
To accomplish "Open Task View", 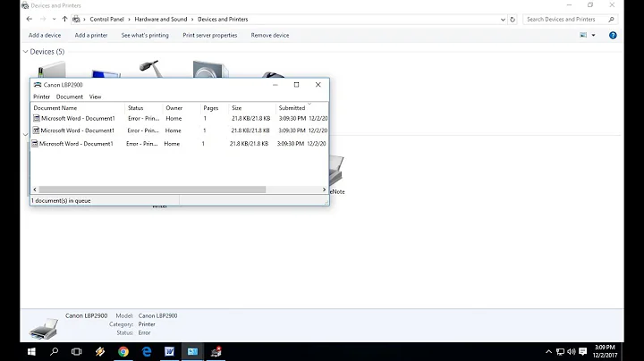I will click(x=76, y=351).
